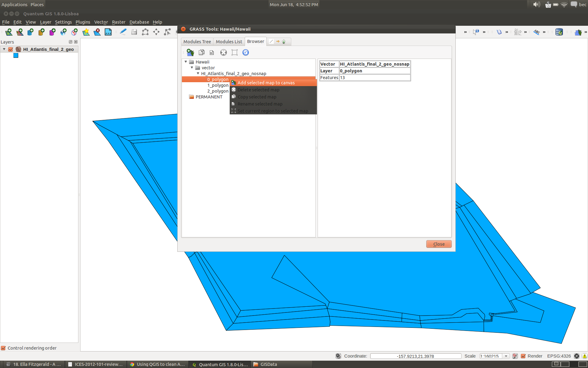Toggle the Control rendering order checkbox
Image resolution: width=588 pixels, height=368 pixels.
(x=3, y=348)
